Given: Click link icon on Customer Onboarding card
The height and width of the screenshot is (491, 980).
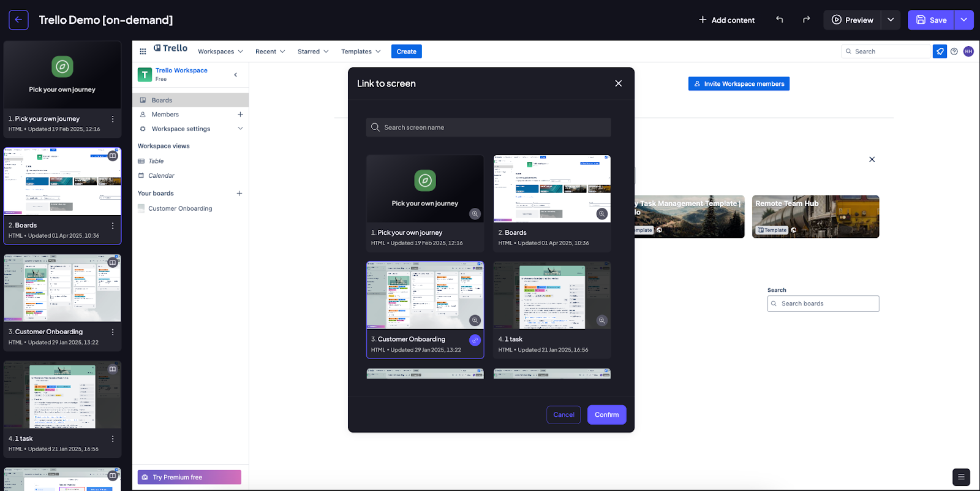Looking at the screenshot, I should [475, 340].
